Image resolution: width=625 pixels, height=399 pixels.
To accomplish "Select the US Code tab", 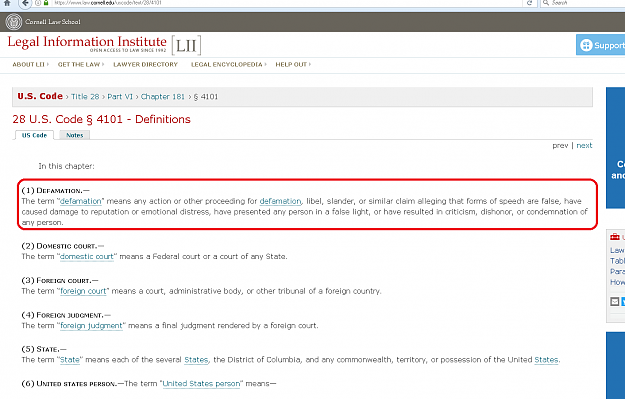I will [x=34, y=135].
